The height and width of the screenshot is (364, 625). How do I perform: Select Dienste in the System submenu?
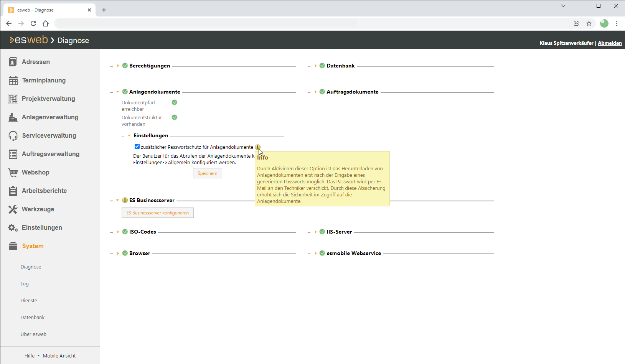pyautogui.click(x=29, y=301)
